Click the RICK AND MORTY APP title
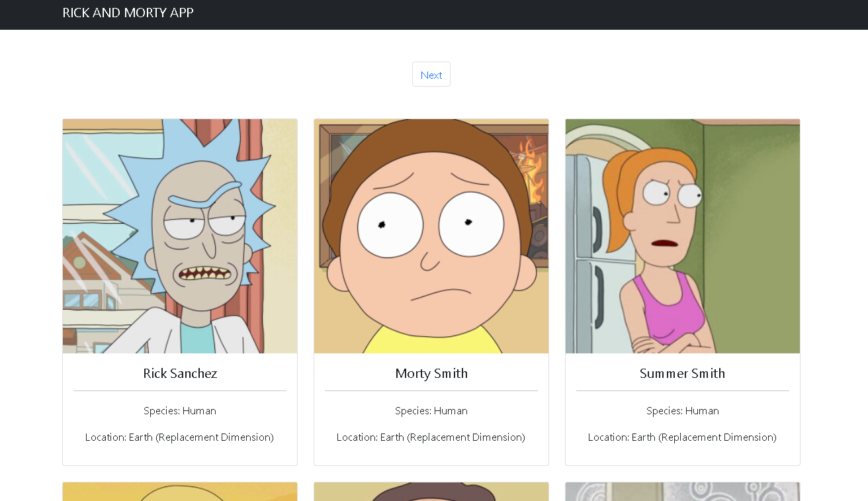Screen dimensions: 868x501 [128, 13]
